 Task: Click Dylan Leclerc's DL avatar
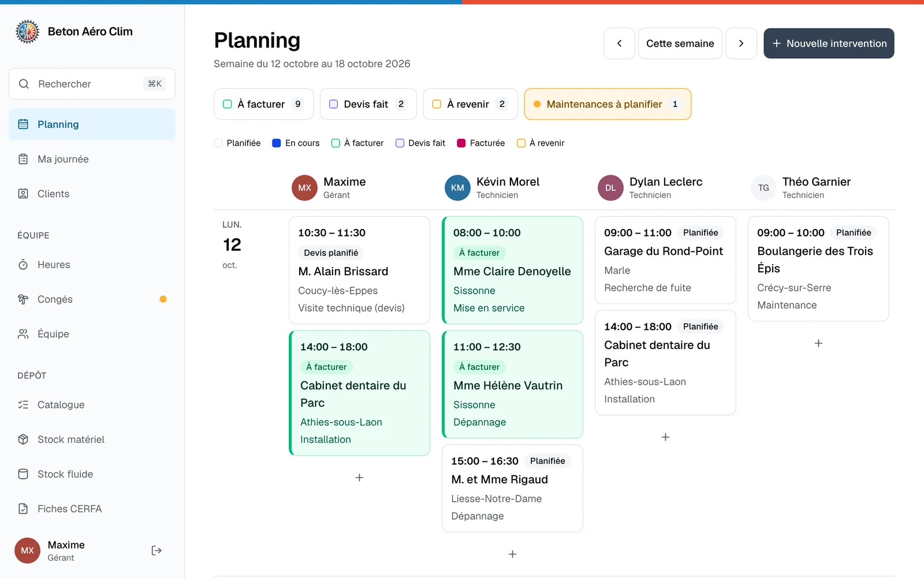610,188
